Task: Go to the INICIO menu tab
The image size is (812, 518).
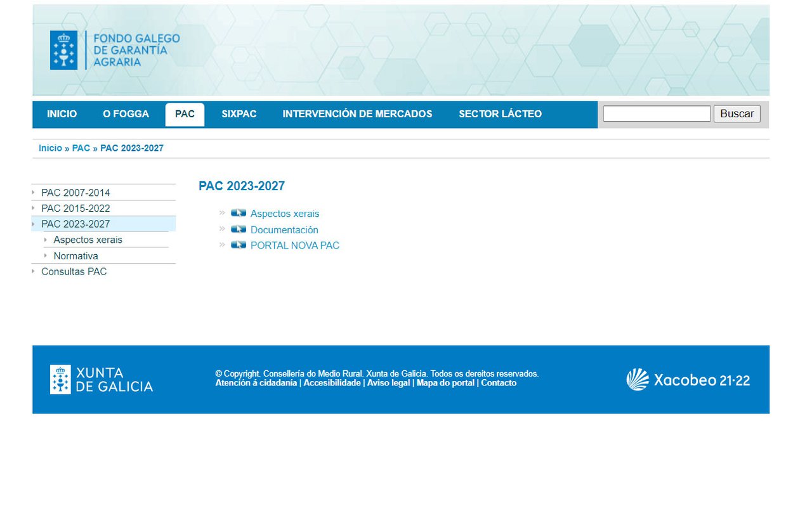Action: coord(62,114)
